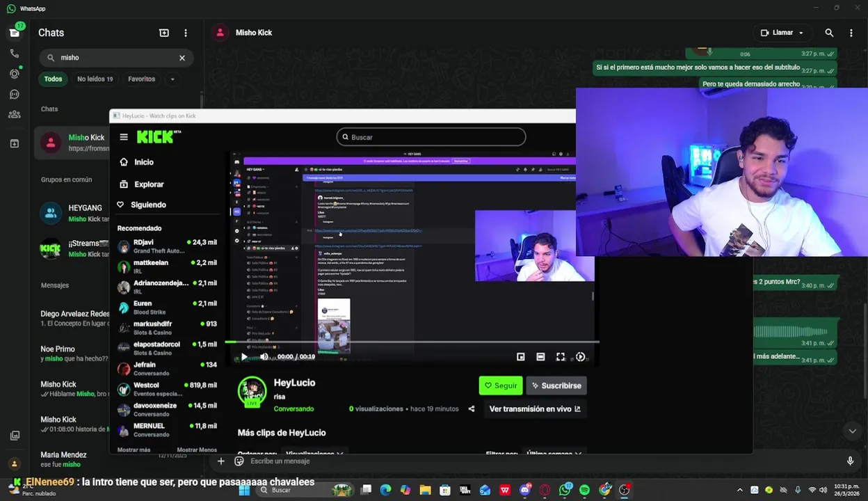Open the Llamar call dropdown
This screenshot has width=868, height=501.
(x=782, y=33)
